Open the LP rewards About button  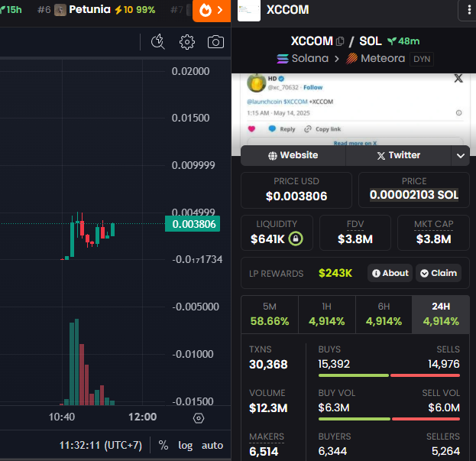coord(390,273)
